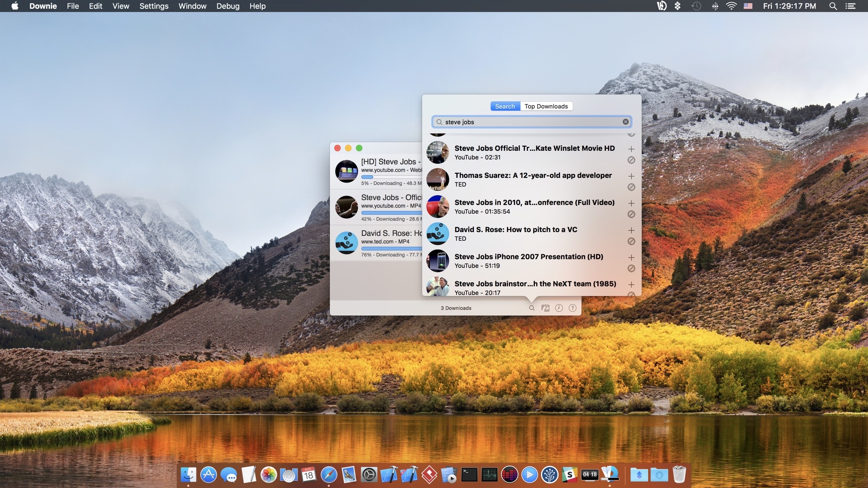Click progress bar of David S. Rose download
This screenshot has height=488, width=868.
point(391,248)
